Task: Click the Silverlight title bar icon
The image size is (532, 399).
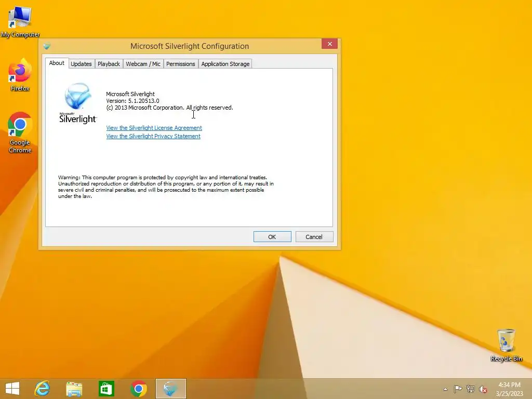Action: coord(47,46)
